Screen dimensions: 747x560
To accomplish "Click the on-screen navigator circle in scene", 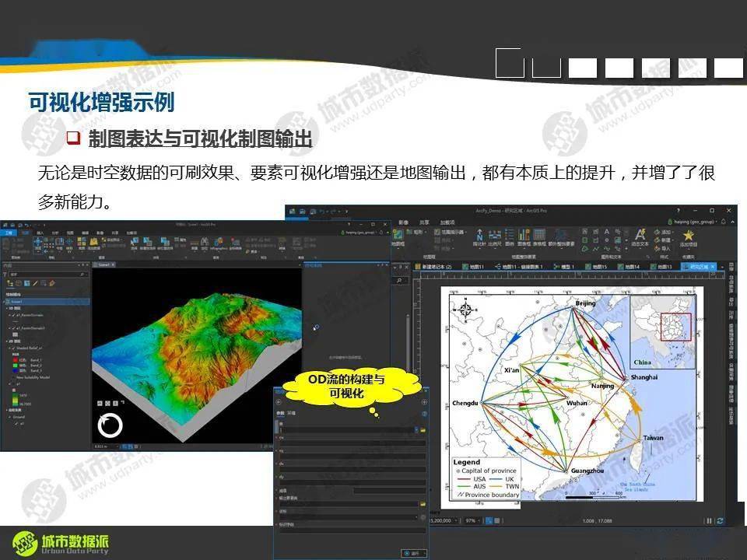I will click(110, 425).
